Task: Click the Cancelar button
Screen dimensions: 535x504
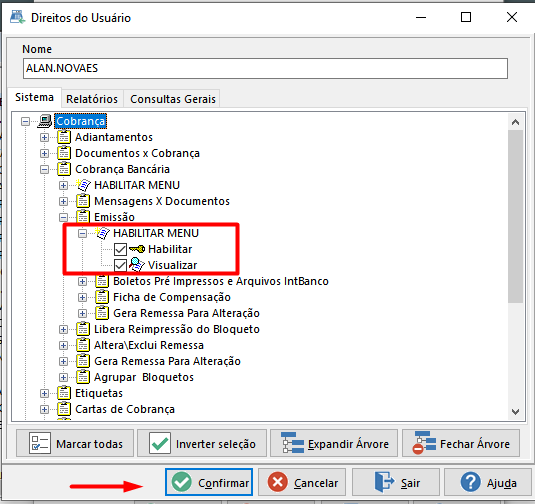Action: [x=302, y=482]
